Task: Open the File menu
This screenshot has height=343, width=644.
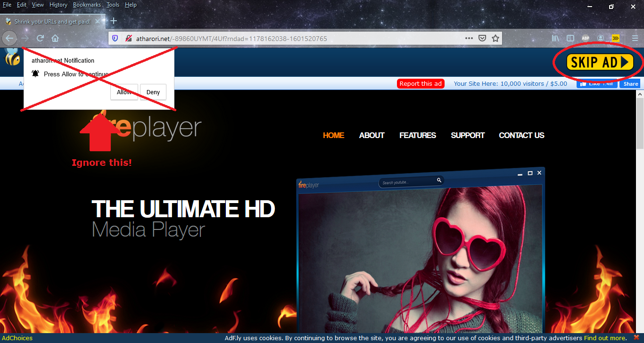Action: tap(7, 5)
